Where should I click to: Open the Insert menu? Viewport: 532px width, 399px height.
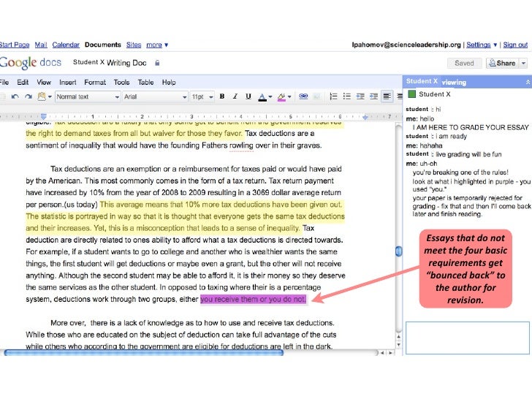click(67, 83)
